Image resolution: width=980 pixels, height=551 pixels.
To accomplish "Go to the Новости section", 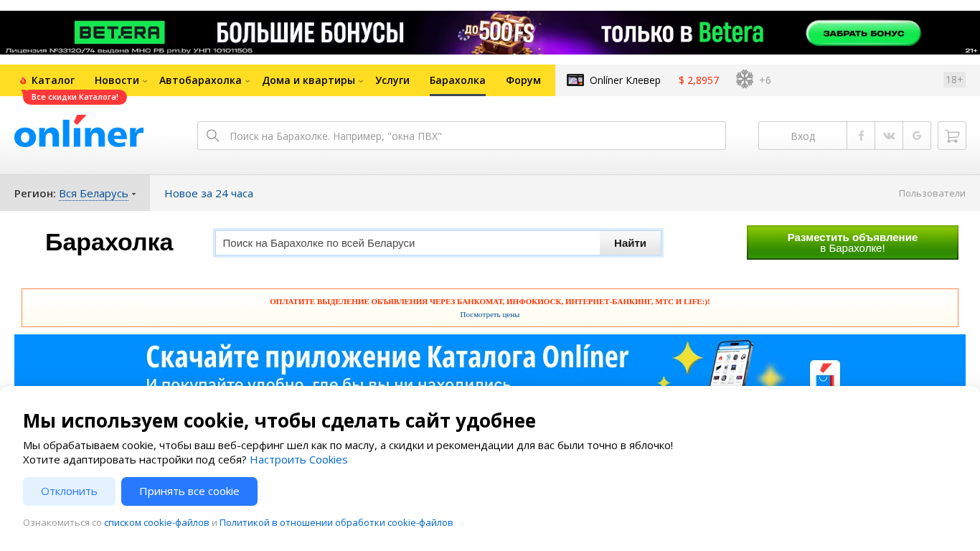I will (117, 80).
